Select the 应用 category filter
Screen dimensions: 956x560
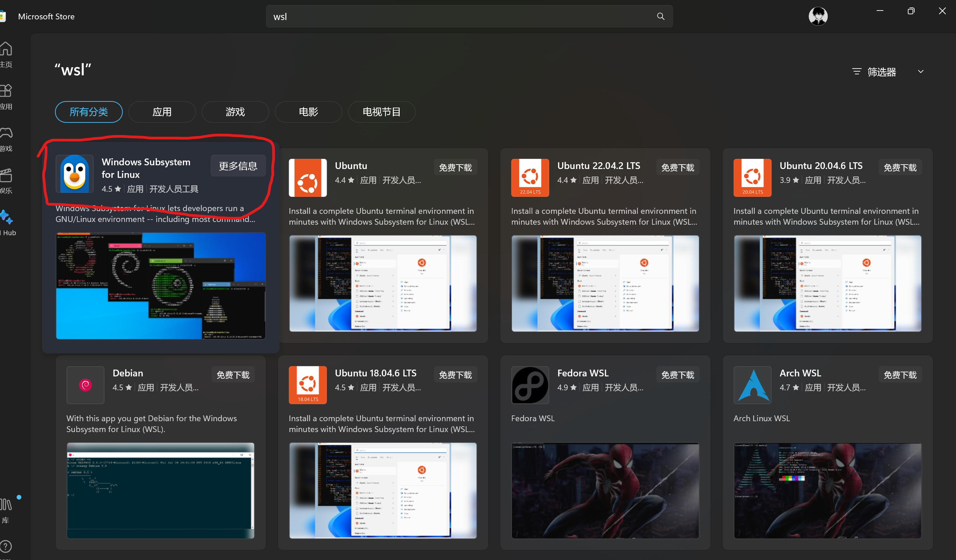coord(162,112)
